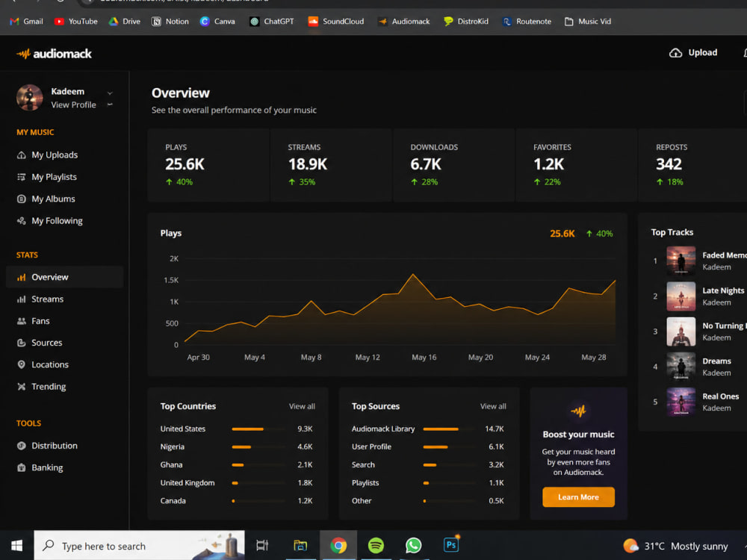Click My Following sidebar icon
The width and height of the screenshot is (747, 560).
22,221
